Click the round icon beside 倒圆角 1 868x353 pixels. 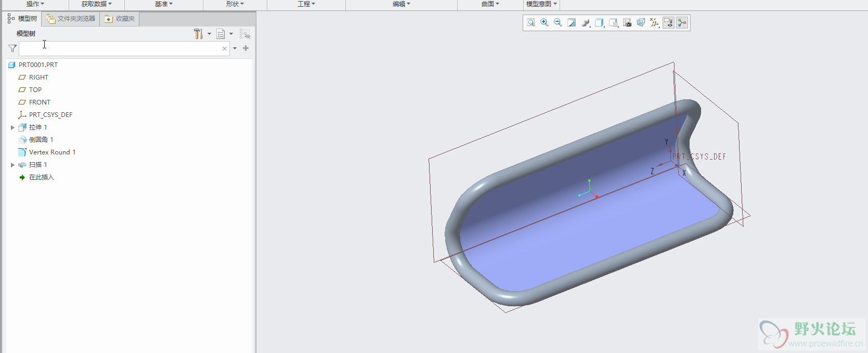click(x=22, y=140)
